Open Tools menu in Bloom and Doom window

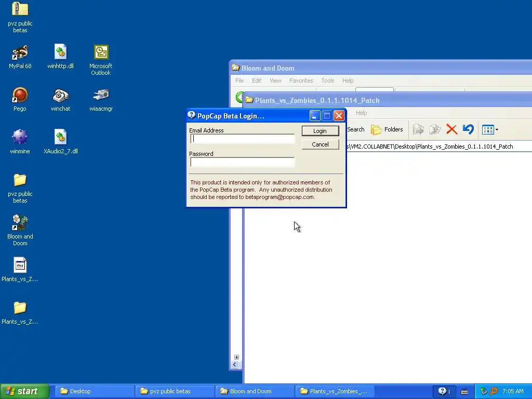pos(328,81)
